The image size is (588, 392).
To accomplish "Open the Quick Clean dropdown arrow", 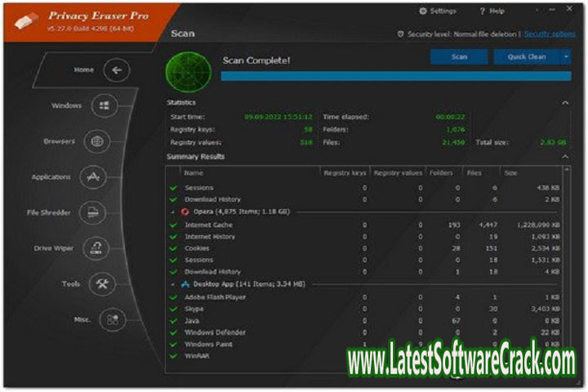I will point(565,57).
